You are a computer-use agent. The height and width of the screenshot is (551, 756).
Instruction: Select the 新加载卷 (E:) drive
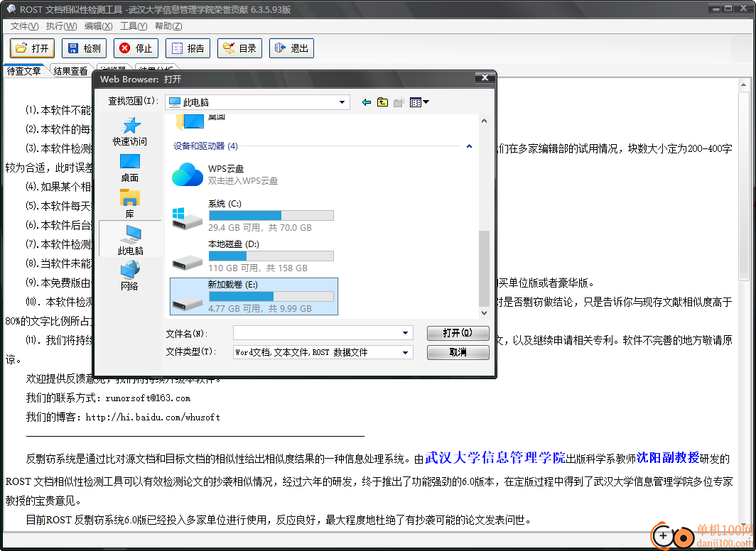pyautogui.click(x=254, y=296)
